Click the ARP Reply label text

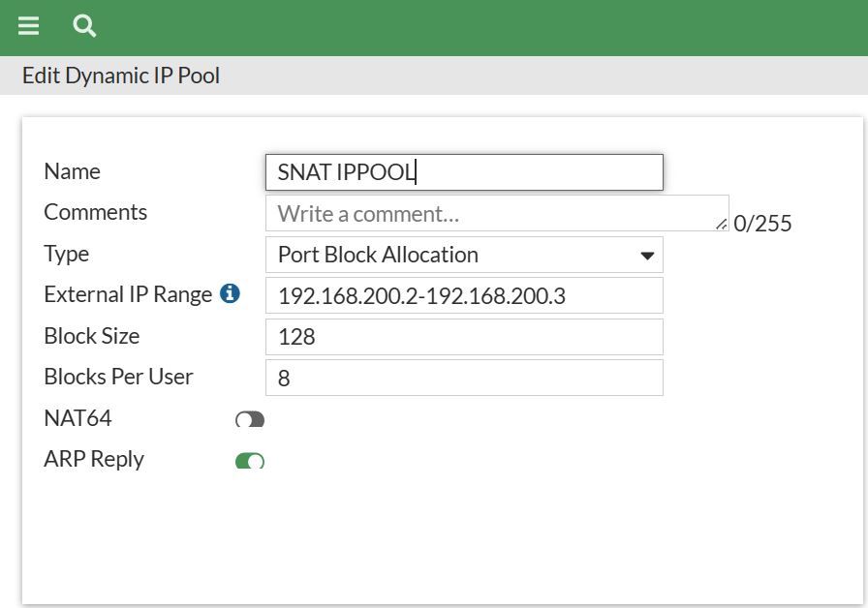[94, 459]
